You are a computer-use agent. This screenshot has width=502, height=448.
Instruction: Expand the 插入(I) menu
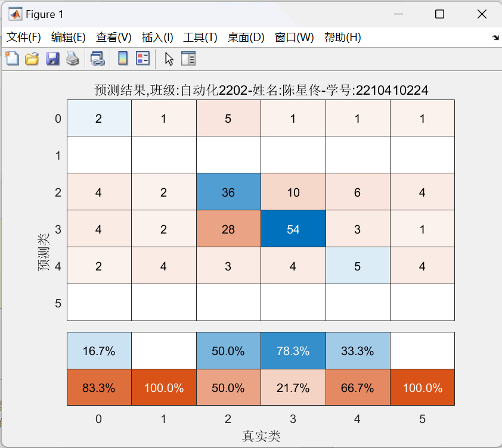(x=157, y=38)
